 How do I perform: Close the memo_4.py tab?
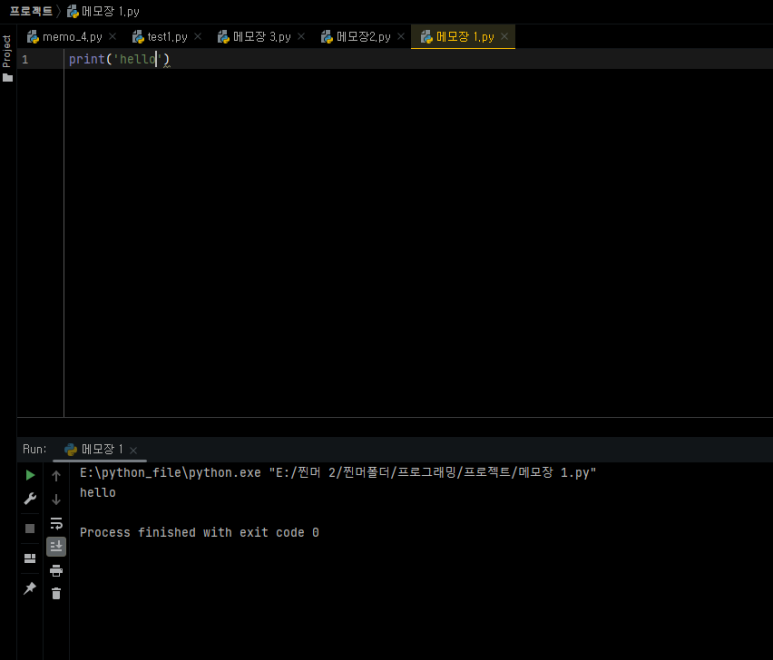[x=112, y=36]
